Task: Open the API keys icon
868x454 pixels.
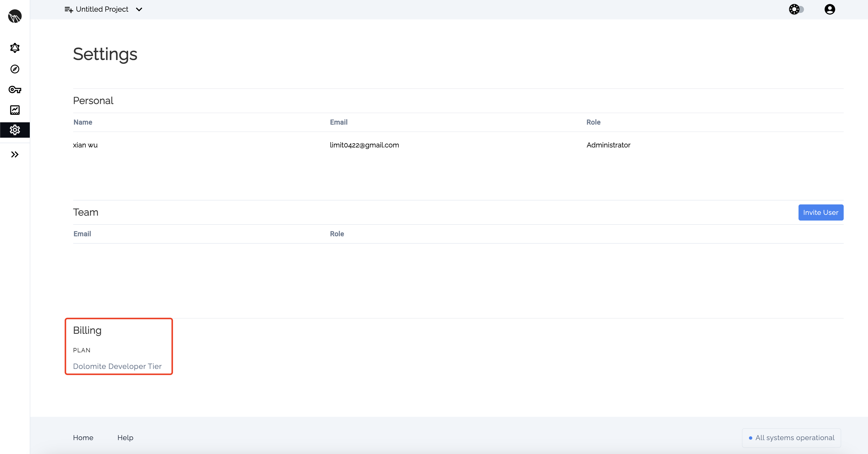Action: [x=15, y=90]
